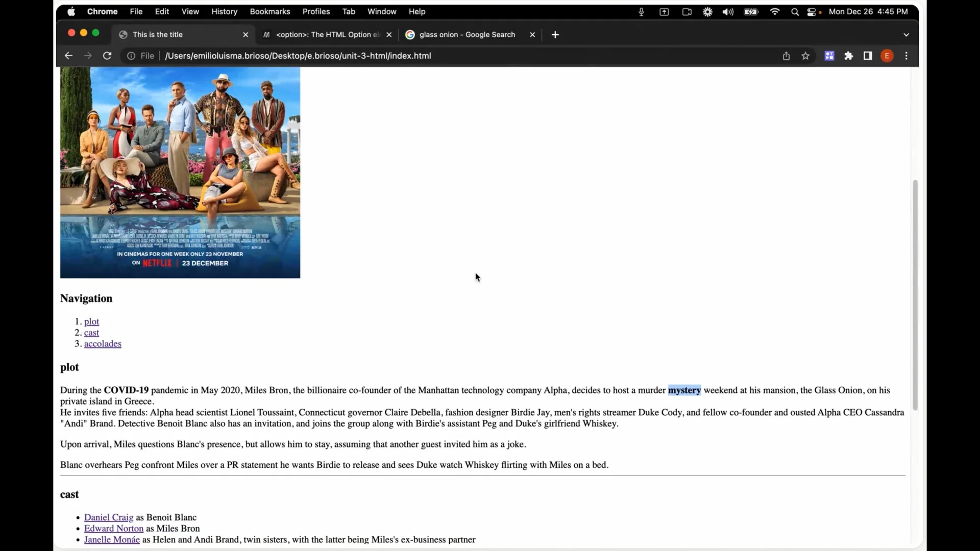This screenshot has height=551, width=980.
Task: Open the purple extension icon in toolbar
Action: tap(829, 56)
